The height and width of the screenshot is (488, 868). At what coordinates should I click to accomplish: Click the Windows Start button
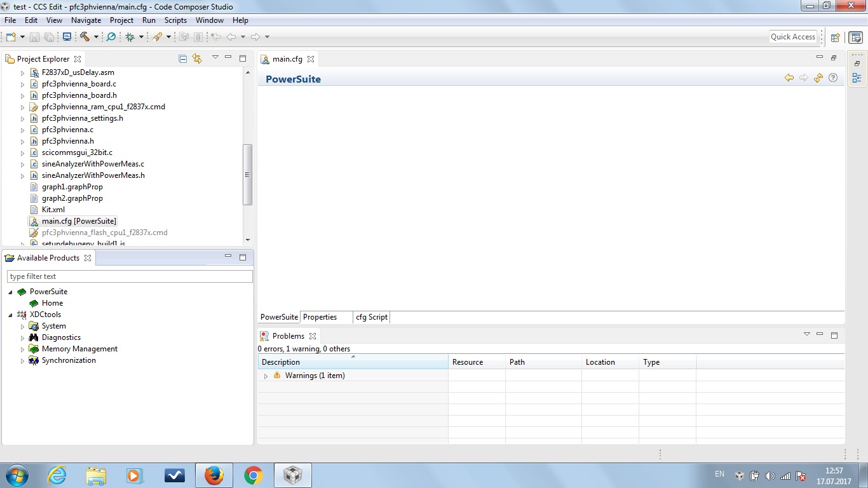[x=16, y=475]
